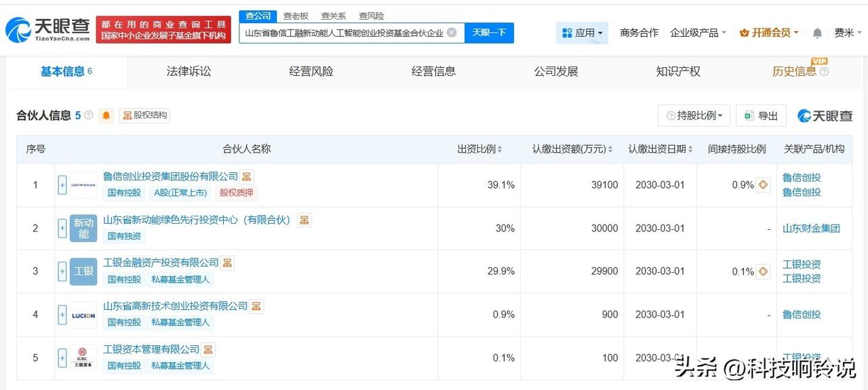Open 鲁信创业投资集团股份有限公司 company page
868x390 pixels.
(x=170, y=176)
